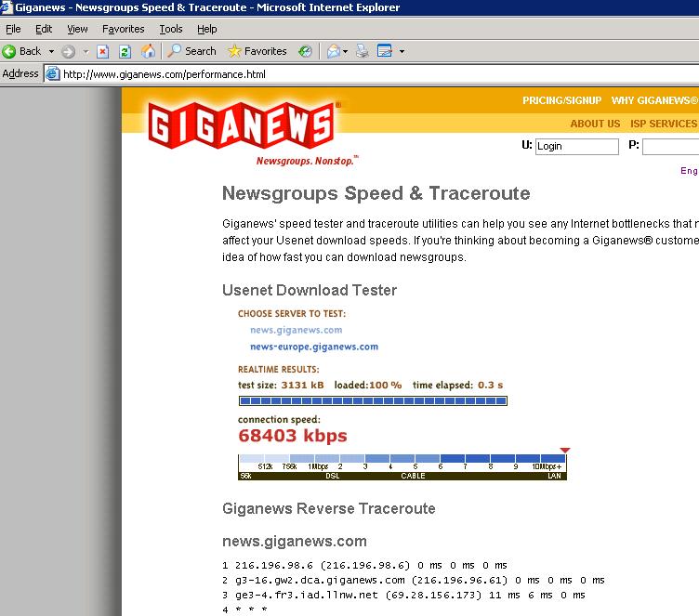Expand the Forward button history dropdown
Screen dimensions: 699x616
86,51
